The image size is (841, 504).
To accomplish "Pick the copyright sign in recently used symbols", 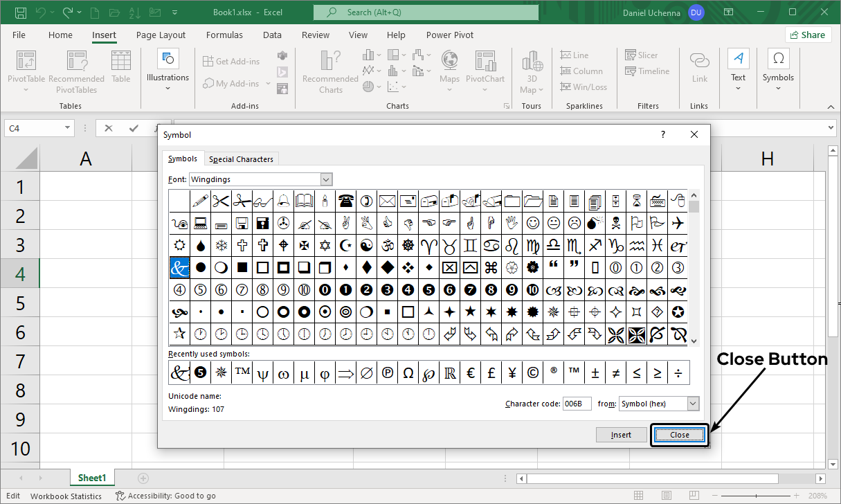I will point(533,374).
